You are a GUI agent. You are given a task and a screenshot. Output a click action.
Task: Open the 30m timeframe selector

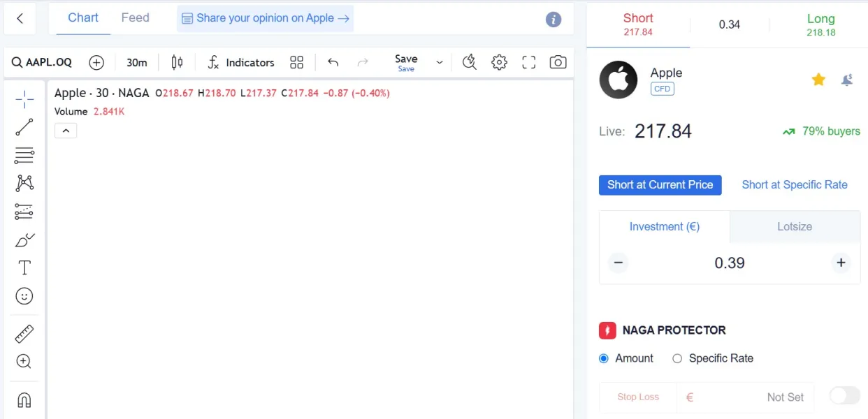[137, 62]
